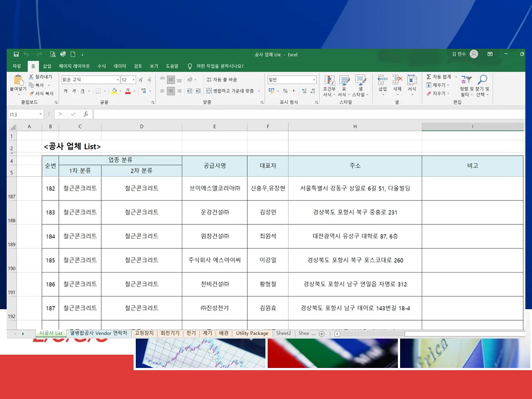
Task: Open 지우기 clear options
Action: pos(438,93)
